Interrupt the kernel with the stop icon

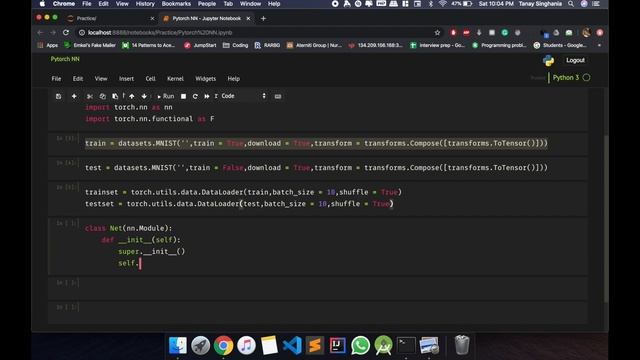coord(183,96)
